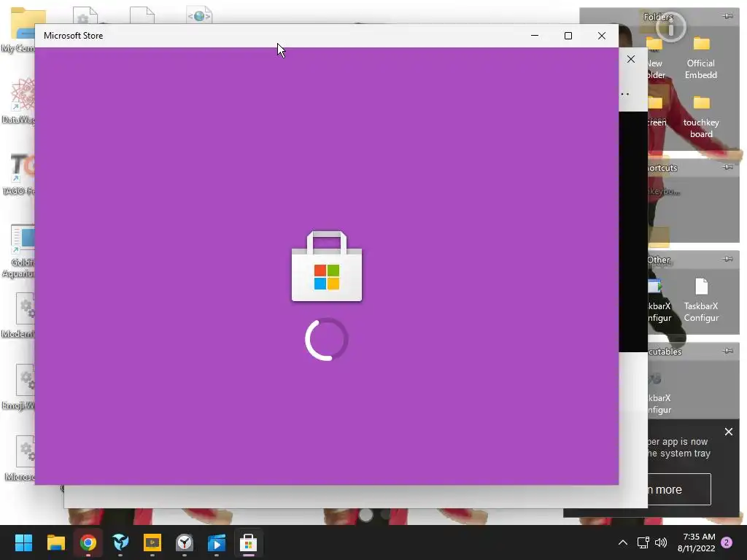This screenshot has width=747, height=560.
Task: Open the TaskbarX Configur file in the Other panel
Action: [701, 300]
